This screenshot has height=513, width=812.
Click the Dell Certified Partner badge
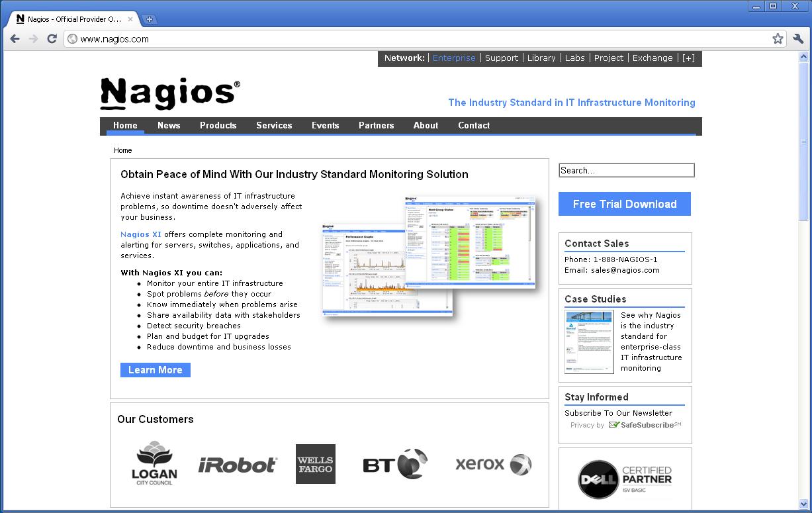point(625,479)
